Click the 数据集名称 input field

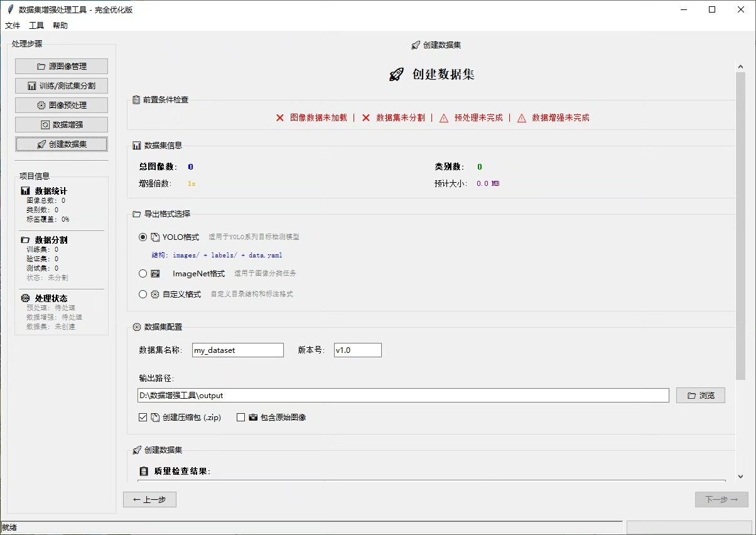(x=238, y=350)
